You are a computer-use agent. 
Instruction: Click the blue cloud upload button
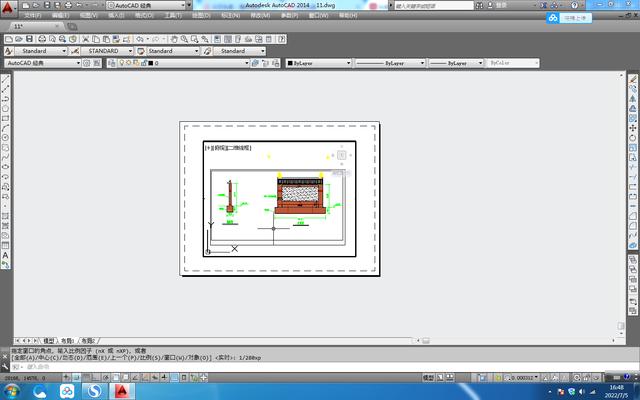[x=553, y=17]
